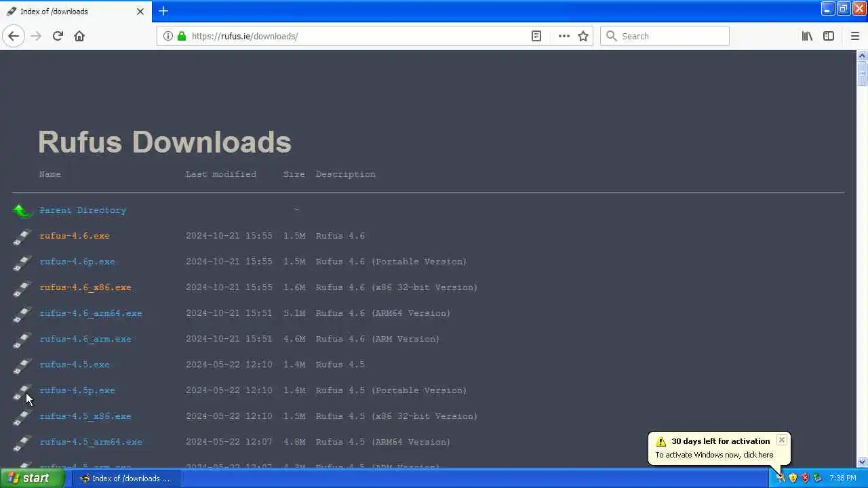
Task: Close the activation balloon notification
Action: [781, 440]
